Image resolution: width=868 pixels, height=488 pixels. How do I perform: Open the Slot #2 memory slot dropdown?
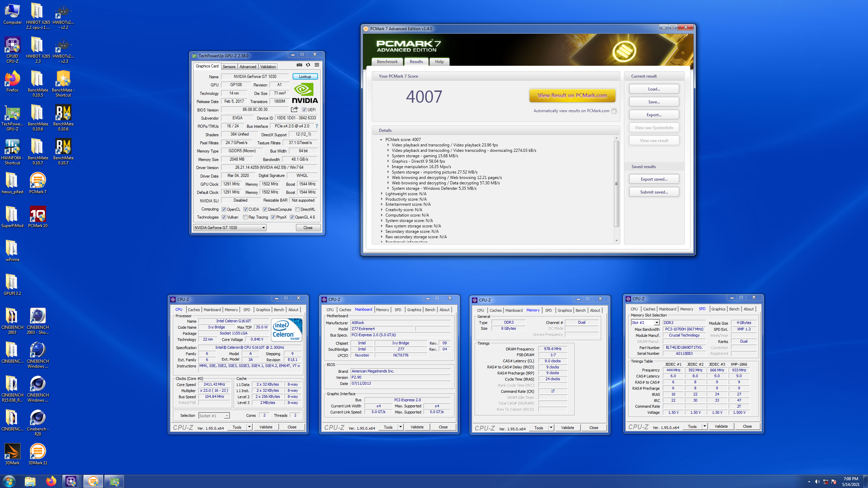coord(645,323)
